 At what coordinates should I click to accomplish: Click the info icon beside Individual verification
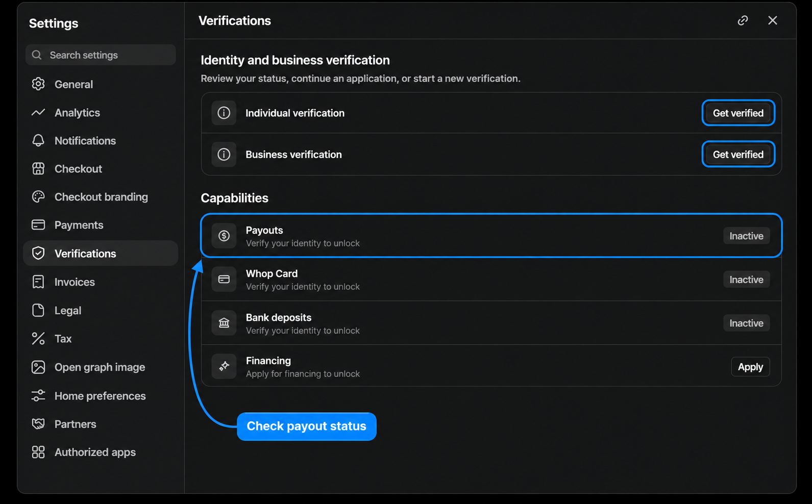224,113
